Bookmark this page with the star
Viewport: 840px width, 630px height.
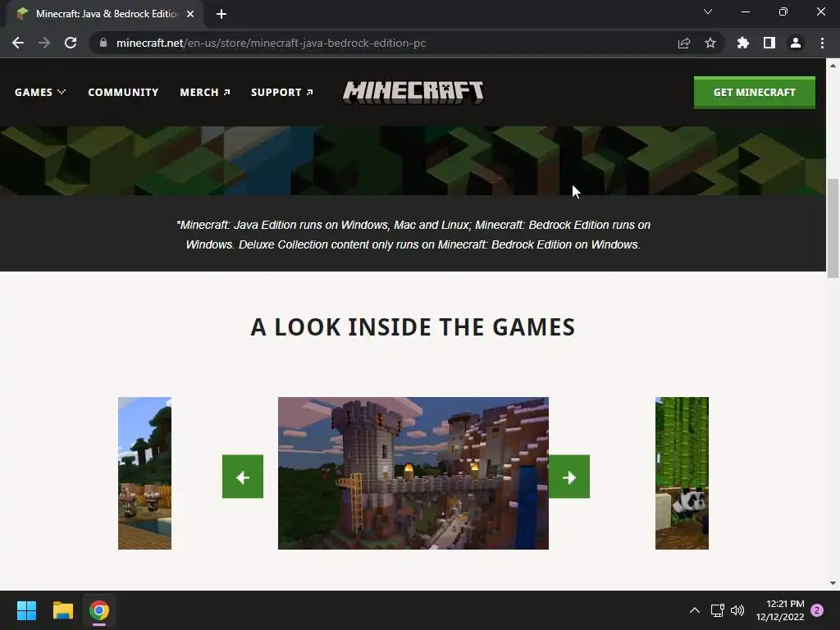[x=710, y=43]
